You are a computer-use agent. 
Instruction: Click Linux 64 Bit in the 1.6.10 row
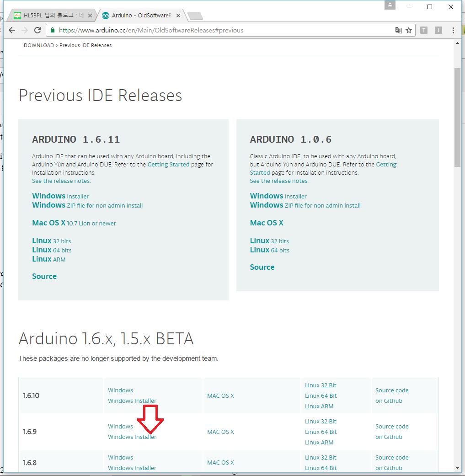(x=321, y=396)
